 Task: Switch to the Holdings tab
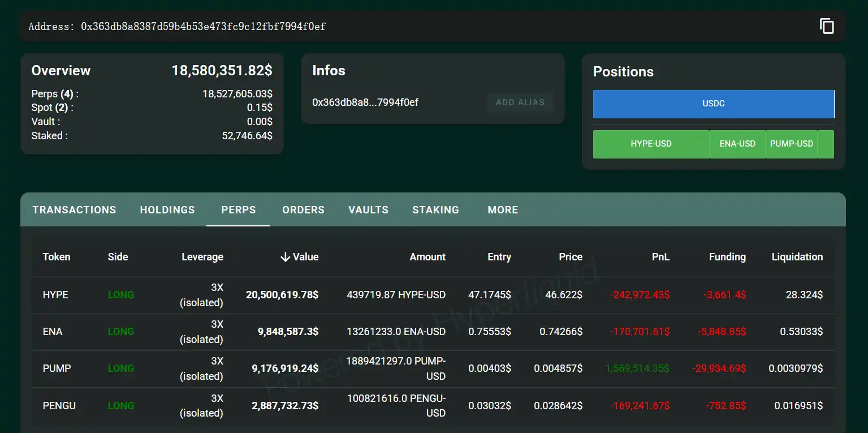click(167, 210)
